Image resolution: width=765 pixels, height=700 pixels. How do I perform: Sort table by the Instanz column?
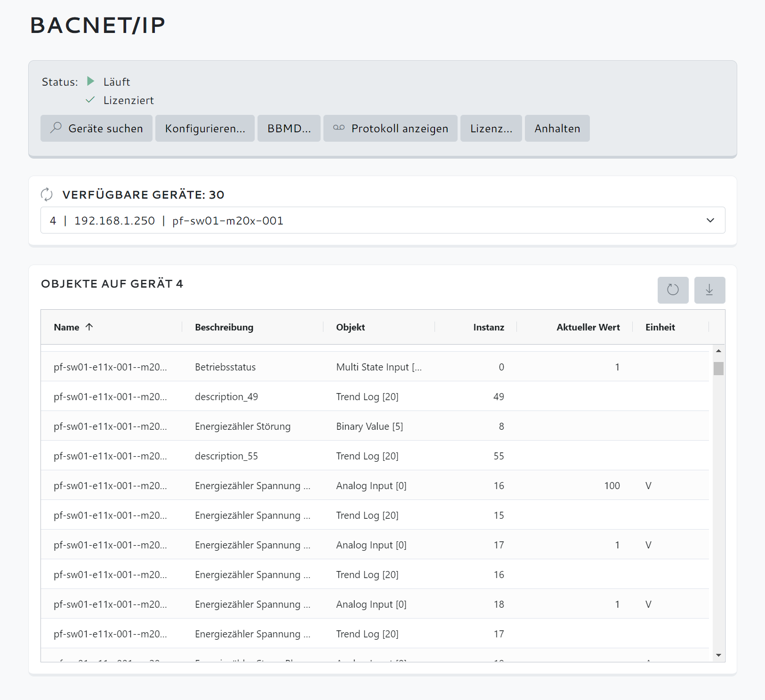click(x=489, y=327)
